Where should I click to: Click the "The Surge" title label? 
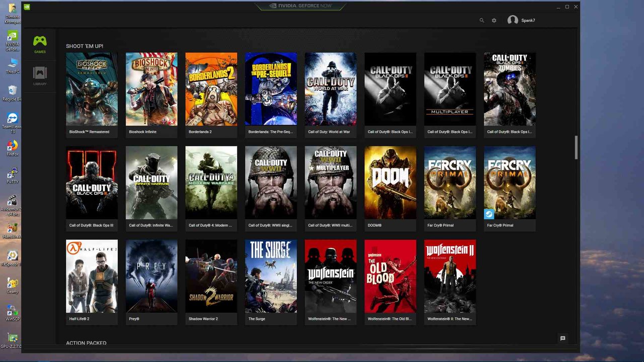tap(257, 319)
